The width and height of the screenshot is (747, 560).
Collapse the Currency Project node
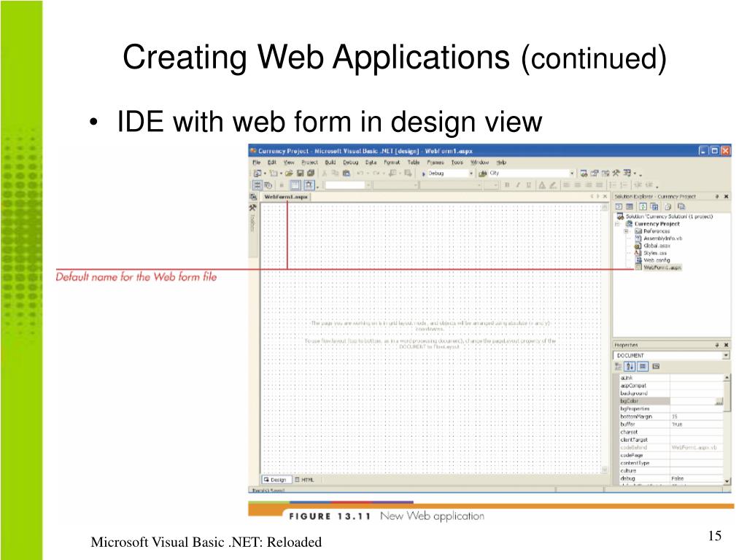pos(617,223)
